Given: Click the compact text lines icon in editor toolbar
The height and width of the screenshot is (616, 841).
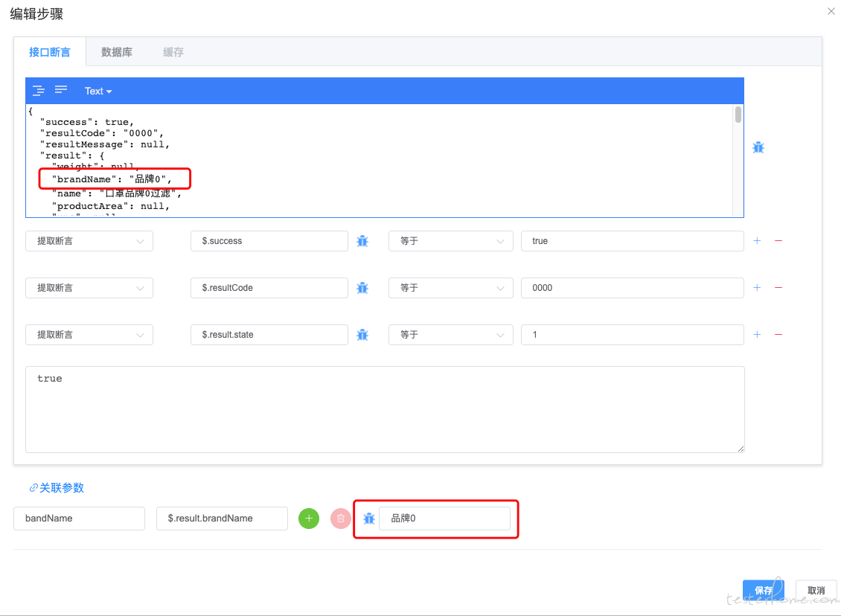Looking at the screenshot, I should click(61, 89).
